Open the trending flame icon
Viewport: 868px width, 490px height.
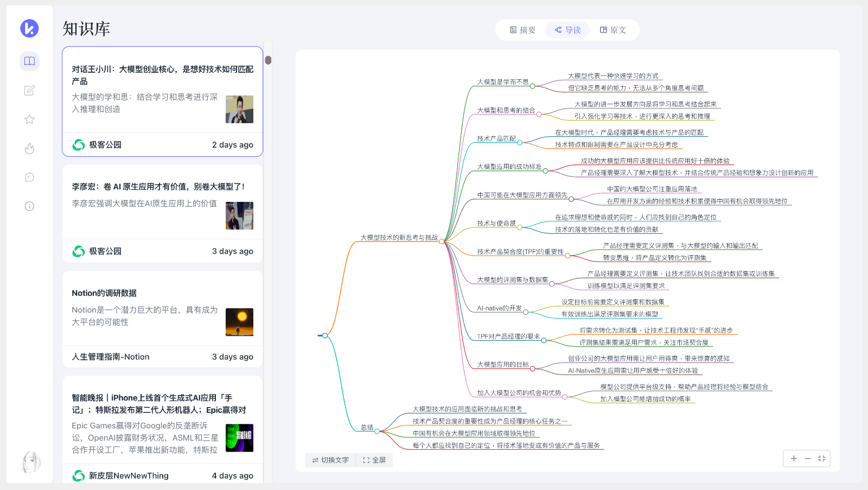(29, 148)
